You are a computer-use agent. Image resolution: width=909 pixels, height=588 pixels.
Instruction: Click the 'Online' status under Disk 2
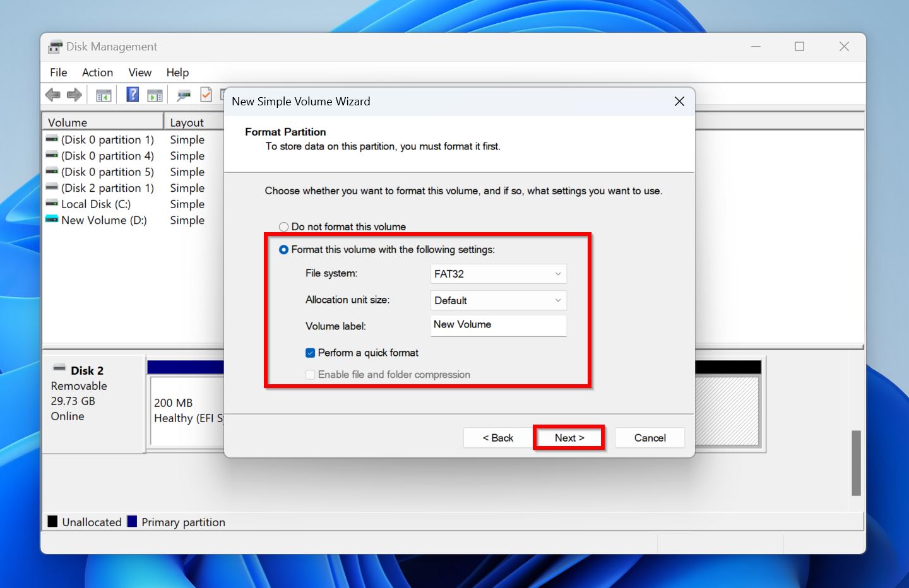point(68,416)
